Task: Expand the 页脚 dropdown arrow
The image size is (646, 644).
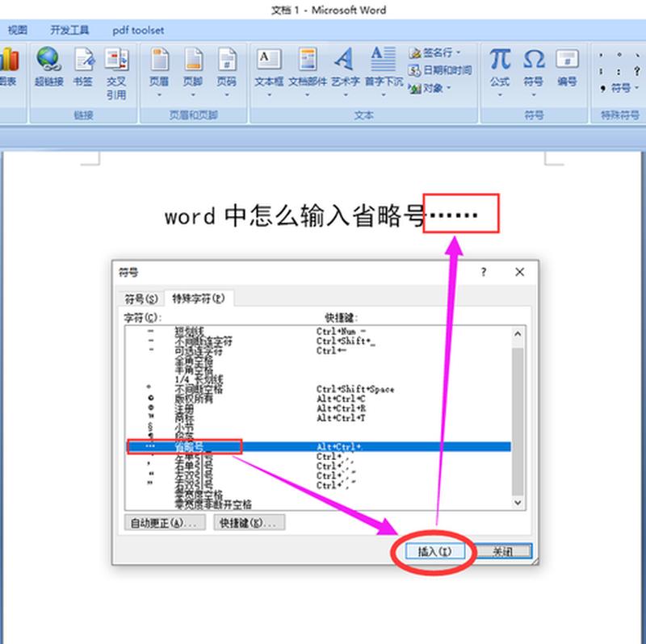Action: (193, 95)
